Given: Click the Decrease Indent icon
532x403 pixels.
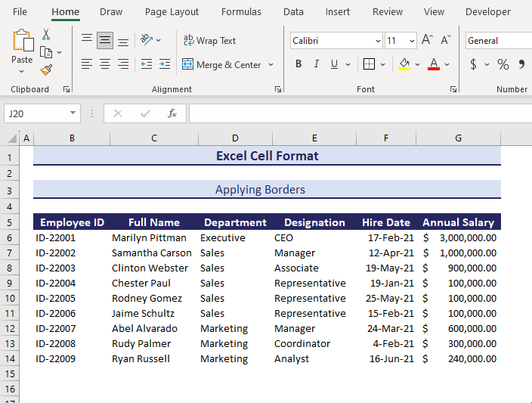Looking at the screenshot, I should click(x=146, y=64).
